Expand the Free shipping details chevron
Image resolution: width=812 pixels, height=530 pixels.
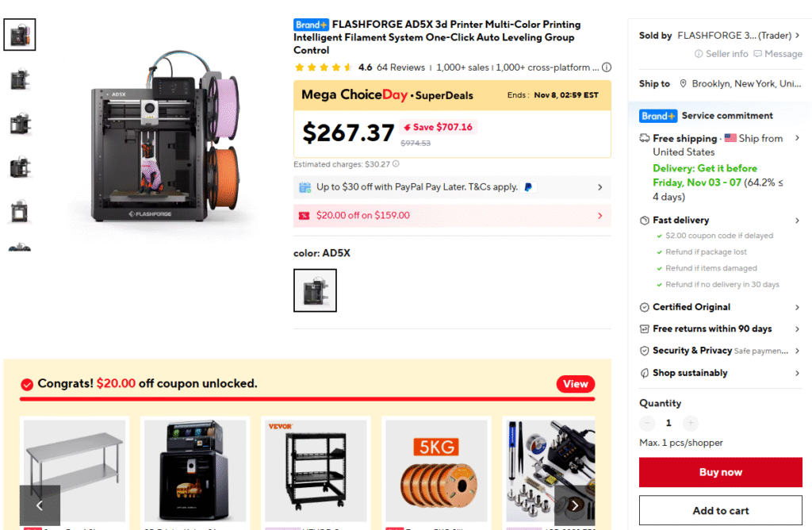[x=798, y=138]
